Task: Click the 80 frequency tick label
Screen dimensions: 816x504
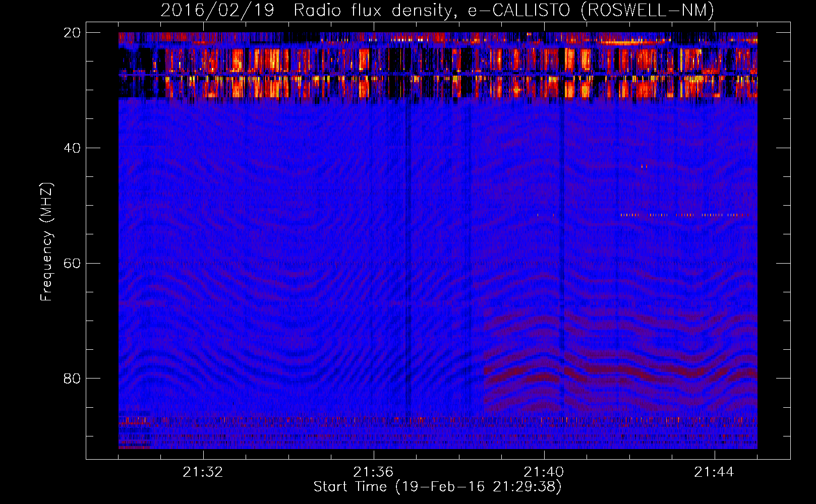Action: click(x=72, y=379)
